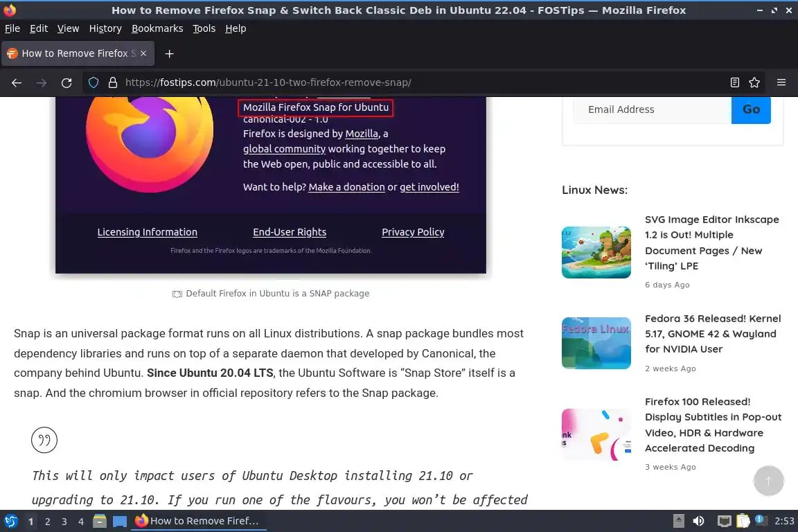Open End-User Rights link
Image resolution: width=798 pixels, height=532 pixels.
290,231
